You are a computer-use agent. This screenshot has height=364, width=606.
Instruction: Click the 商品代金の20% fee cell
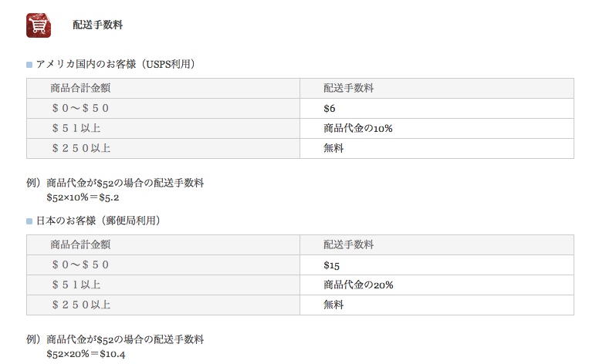[x=359, y=285]
